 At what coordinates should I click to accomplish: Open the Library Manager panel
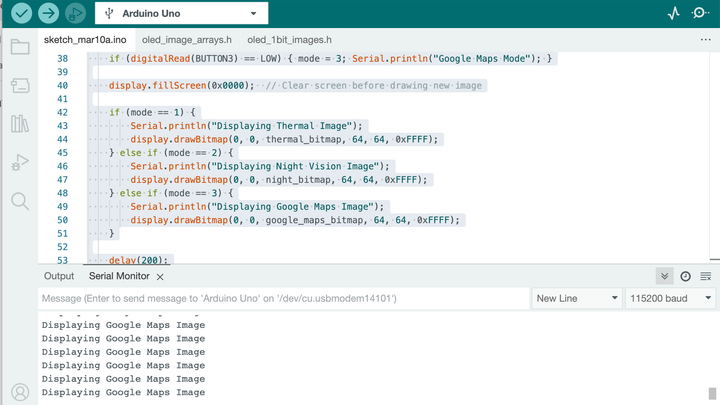pos(20,124)
